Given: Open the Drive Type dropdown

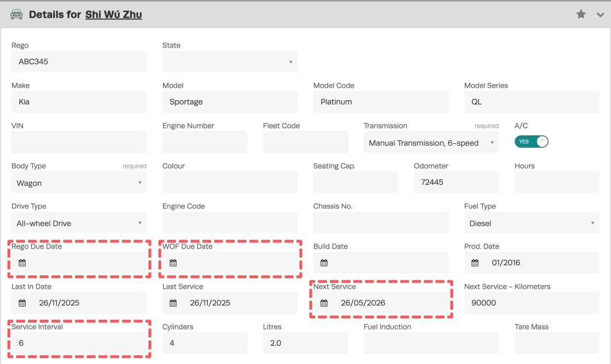Looking at the screenshot, I should pos(79,222).
